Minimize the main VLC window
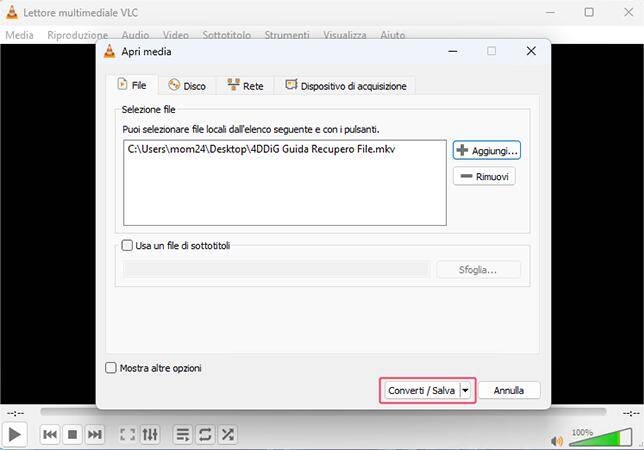This screenshot has height=450, width=644. (550, 13)
